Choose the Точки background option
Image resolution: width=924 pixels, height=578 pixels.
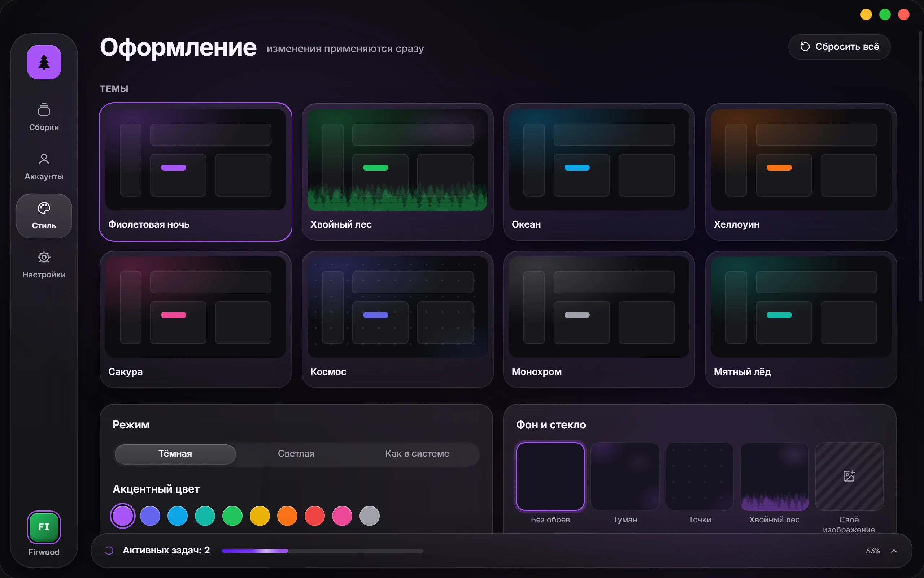point(699,476)
